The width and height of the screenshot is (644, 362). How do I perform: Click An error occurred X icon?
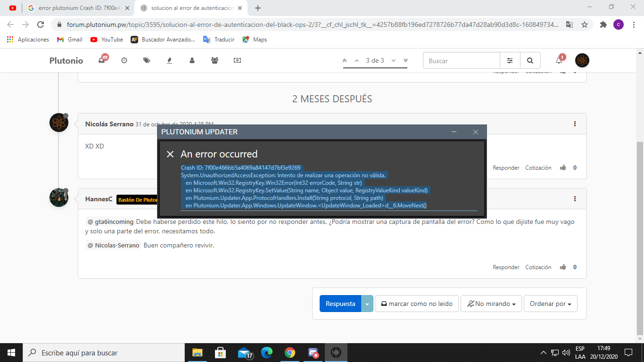tap(170, 154)
